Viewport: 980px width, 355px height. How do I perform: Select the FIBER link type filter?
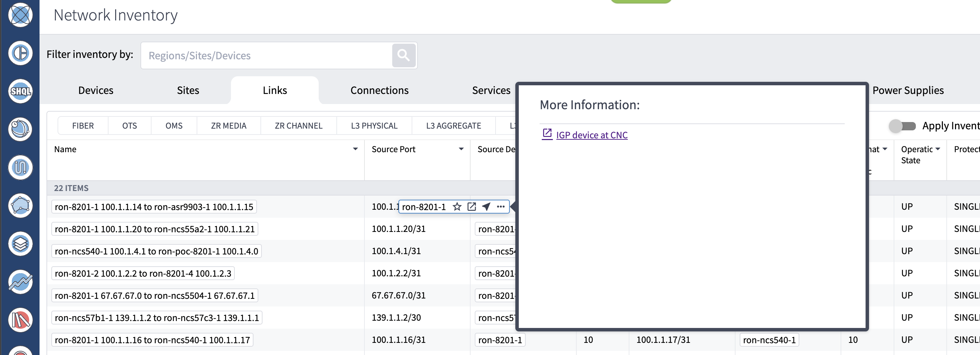83,125
